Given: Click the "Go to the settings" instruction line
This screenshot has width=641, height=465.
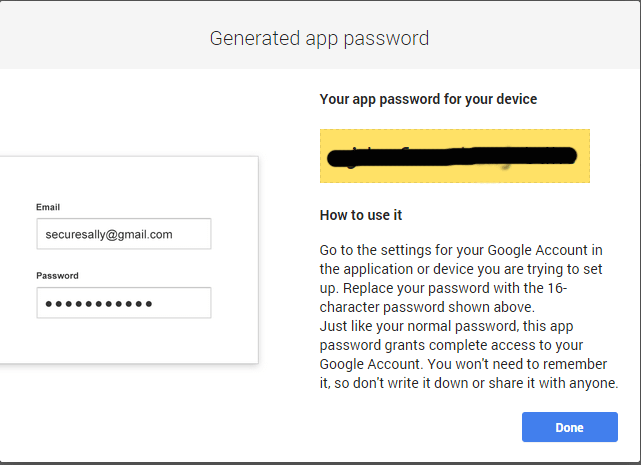Looking at the screenshot, I should (467, 250).
